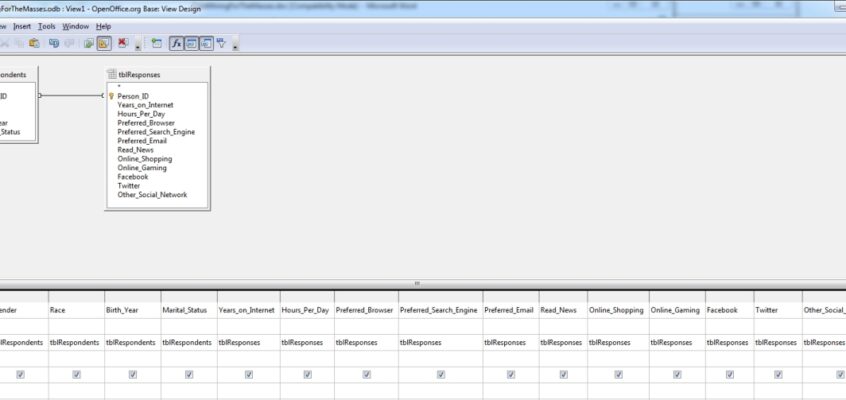This screenshot has width=846, height=400.
Task: Expand the second toolbar overflow arrow
Action: pos(235,45)
